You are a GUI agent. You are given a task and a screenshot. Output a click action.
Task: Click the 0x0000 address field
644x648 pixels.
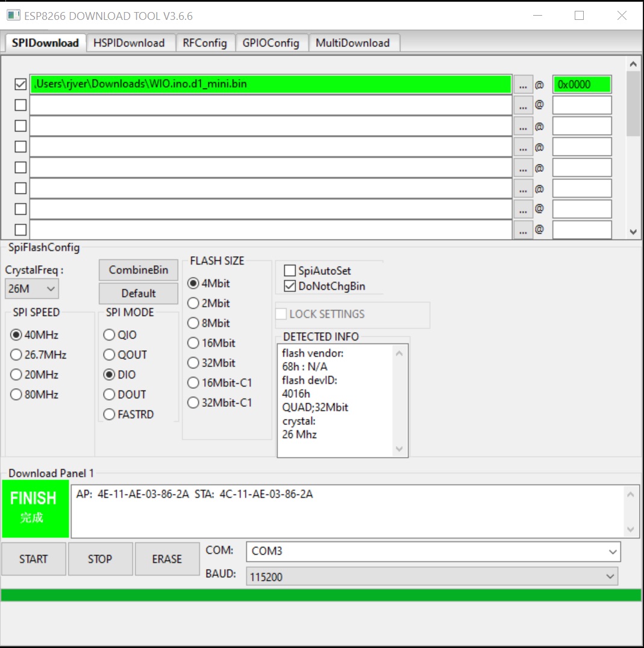click(581, 85)
